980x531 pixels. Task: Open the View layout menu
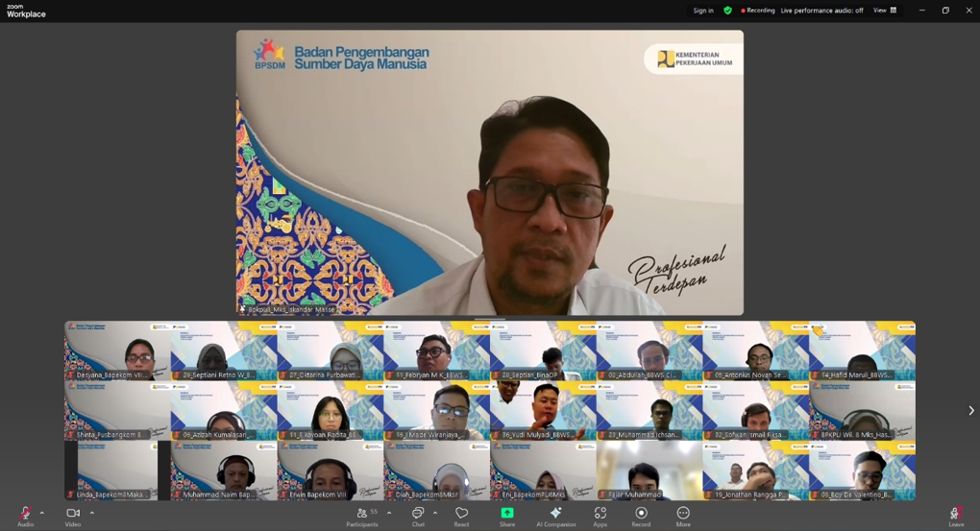(885, 10)
